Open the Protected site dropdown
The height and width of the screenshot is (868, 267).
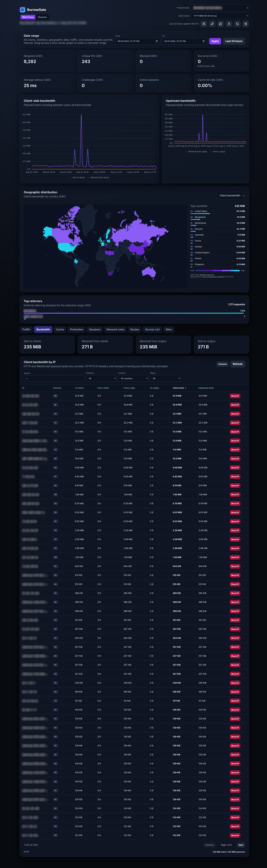coord(220,8)
